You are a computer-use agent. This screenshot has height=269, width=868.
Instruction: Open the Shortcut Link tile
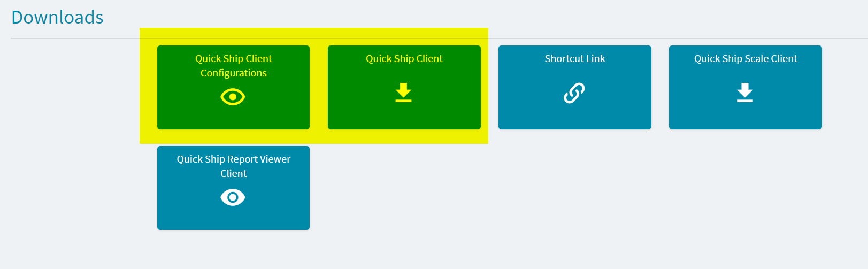[x=575, y=87]
